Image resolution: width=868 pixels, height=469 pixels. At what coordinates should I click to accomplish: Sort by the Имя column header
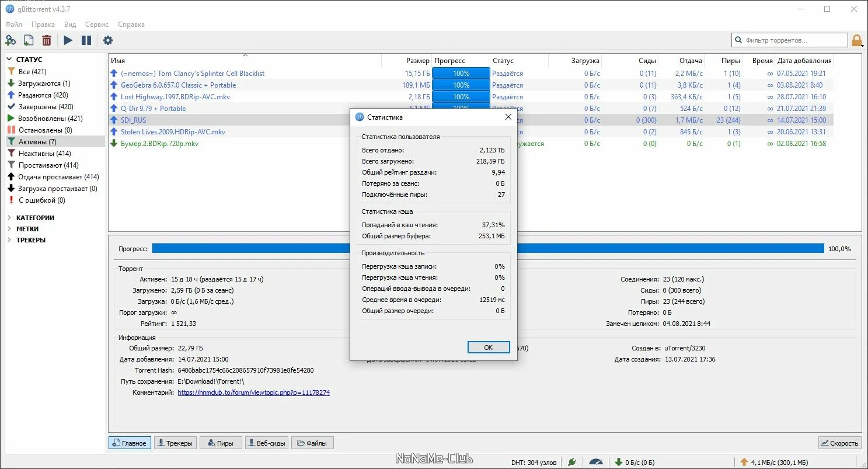(245, 61)
